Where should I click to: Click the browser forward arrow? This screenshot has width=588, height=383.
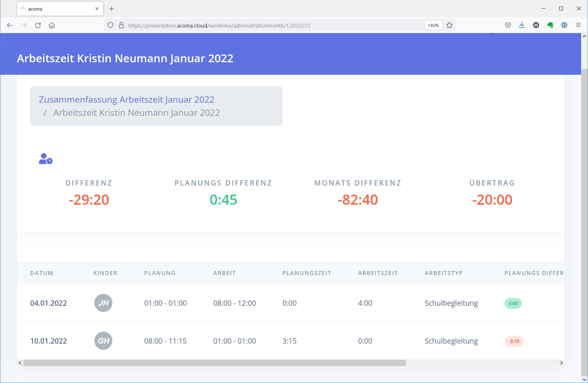pos(24,25)
